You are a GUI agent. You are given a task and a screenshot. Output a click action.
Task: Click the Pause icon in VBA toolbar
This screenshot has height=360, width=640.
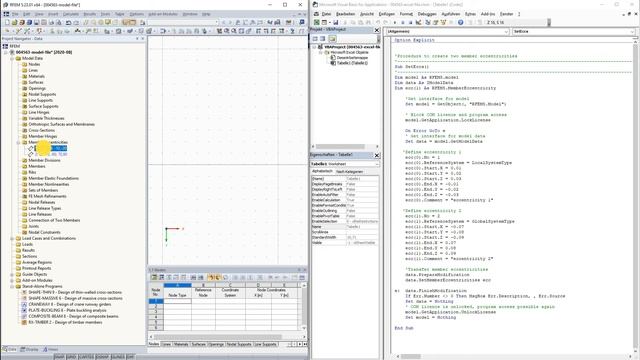coord(403,22)
